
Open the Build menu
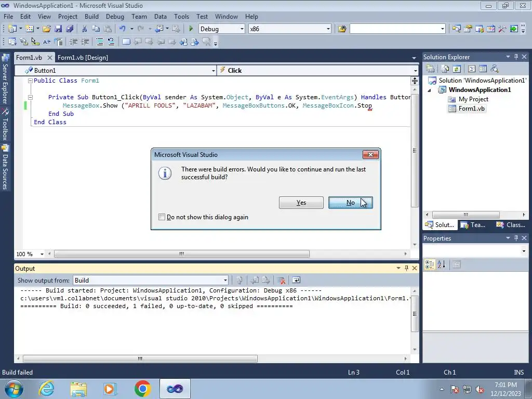point(91,16)
